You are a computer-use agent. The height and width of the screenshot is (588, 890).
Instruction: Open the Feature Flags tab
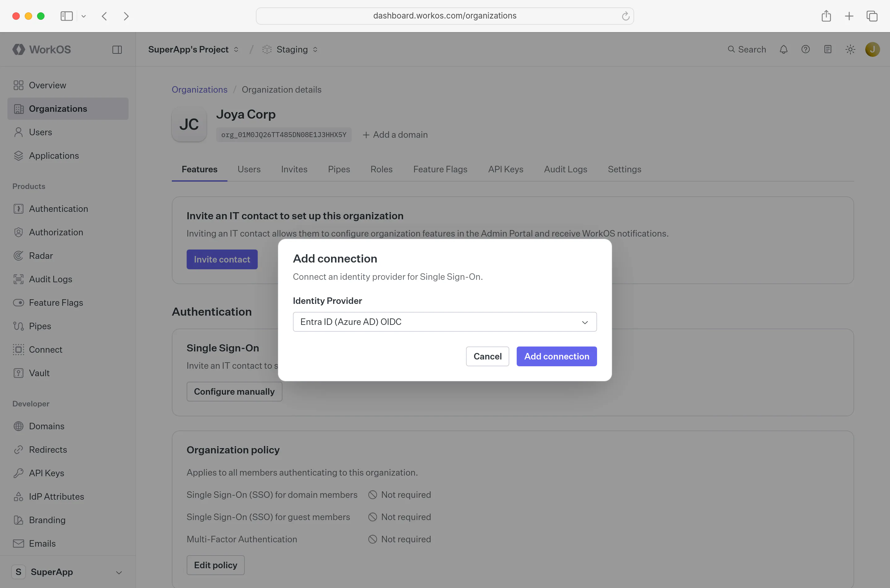click(x=440, y=169)
